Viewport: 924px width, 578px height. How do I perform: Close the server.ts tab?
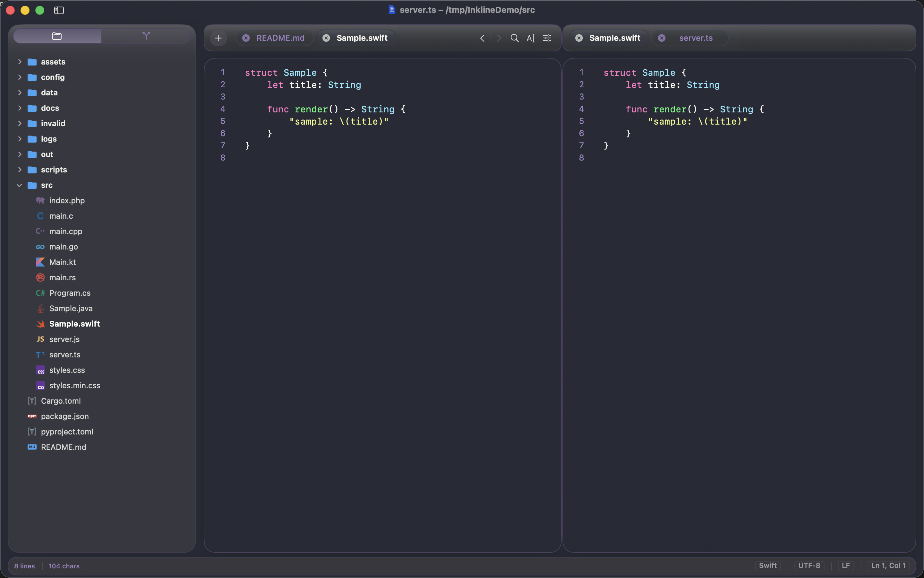pos(662,38)
